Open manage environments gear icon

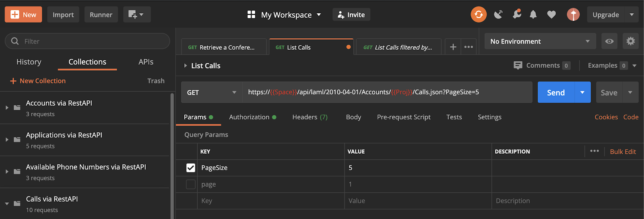point(631,41)
